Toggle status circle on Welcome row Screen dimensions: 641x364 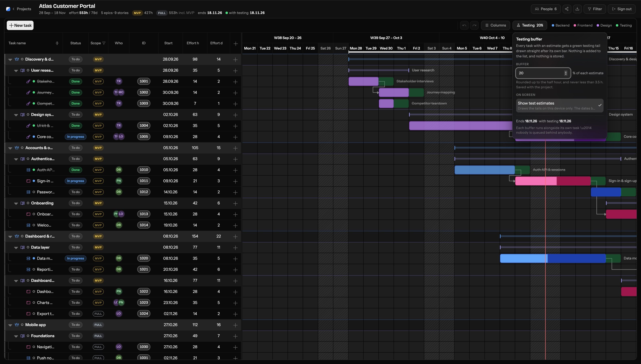(34, 225)
